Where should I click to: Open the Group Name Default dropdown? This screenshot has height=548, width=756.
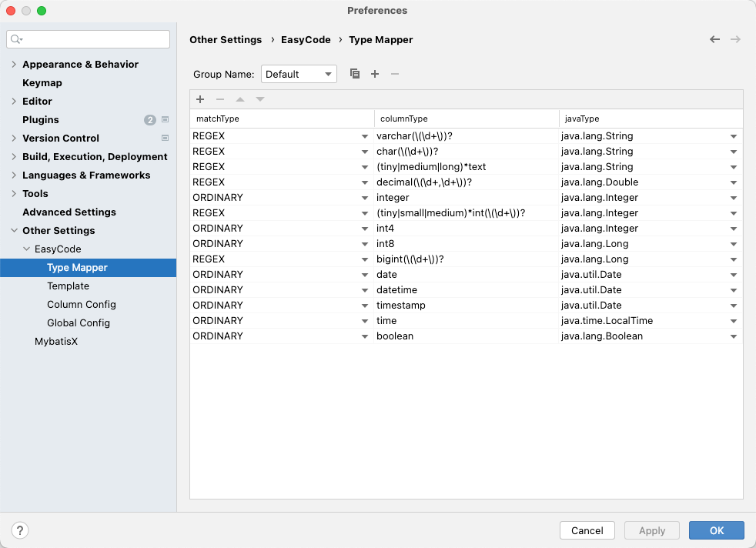[x=299, y=74]
